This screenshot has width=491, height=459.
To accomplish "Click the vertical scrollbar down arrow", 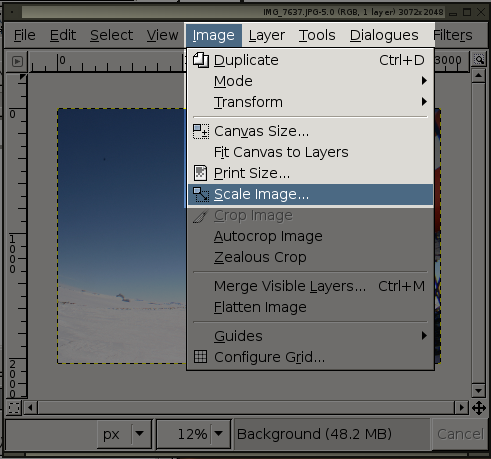I will pos(478,391).
